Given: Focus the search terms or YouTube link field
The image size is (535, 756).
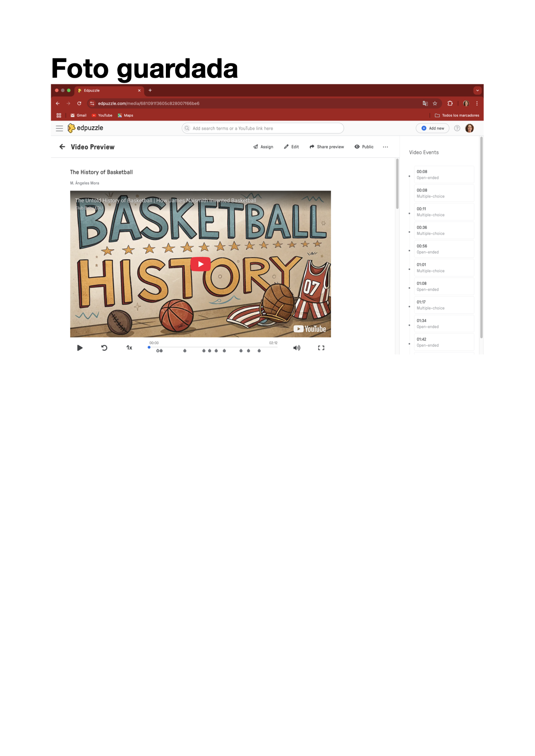Looking at the screenshot, I should [x=263, y=128].
